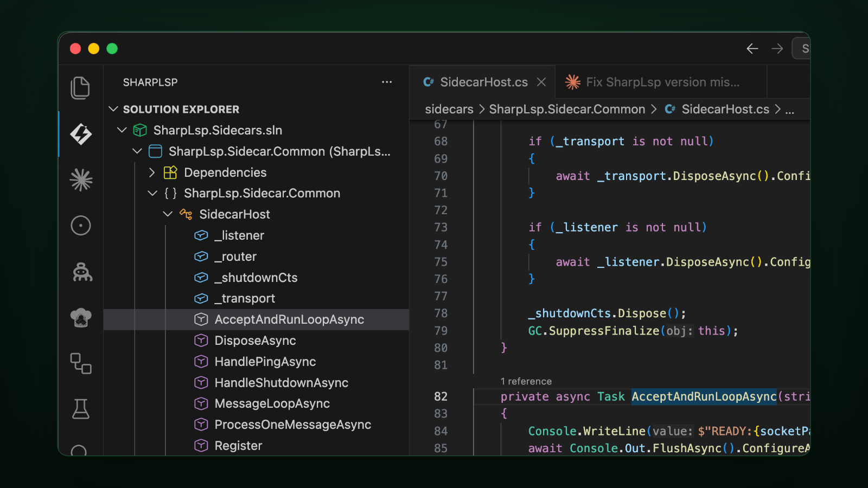
Task: Open the 1 reference code lens link
Action: pos(526,382)
